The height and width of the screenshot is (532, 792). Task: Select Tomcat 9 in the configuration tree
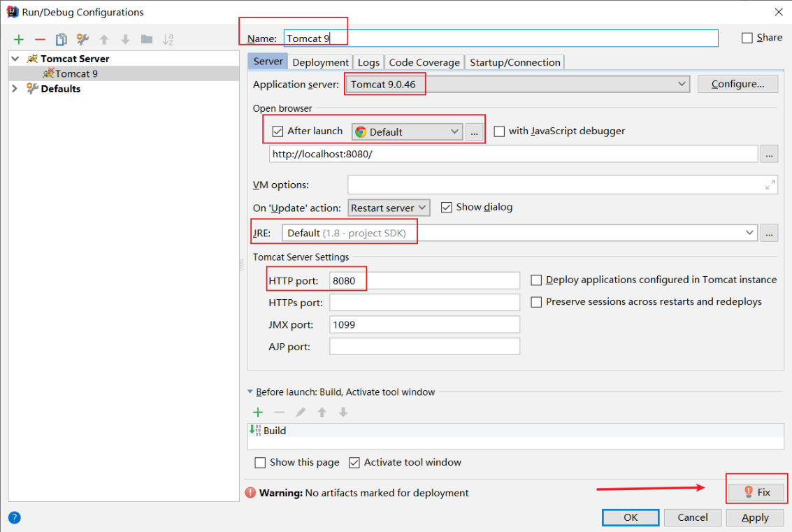(x=124, y=74)
